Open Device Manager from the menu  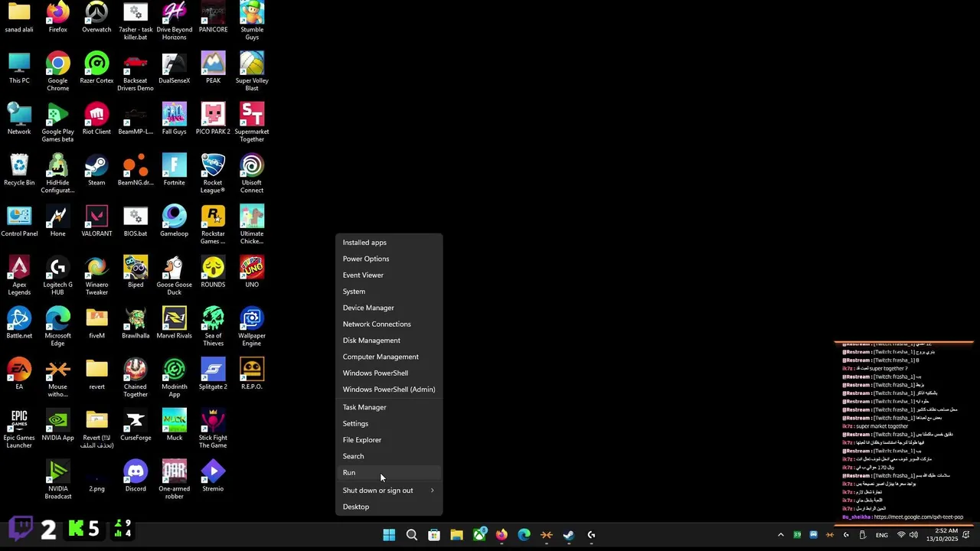click(x=389, y=308)
